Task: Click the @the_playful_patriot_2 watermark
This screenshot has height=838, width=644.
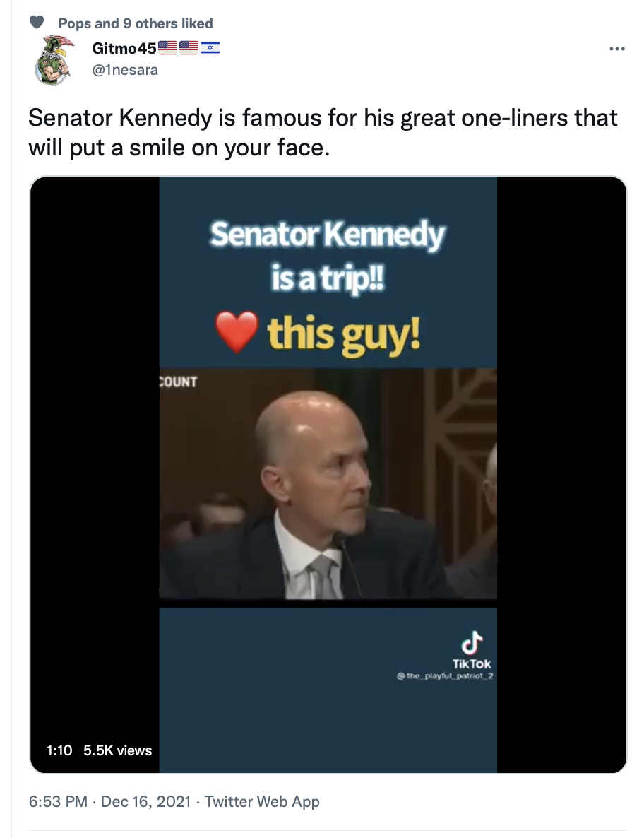Action: coord(445,676)
